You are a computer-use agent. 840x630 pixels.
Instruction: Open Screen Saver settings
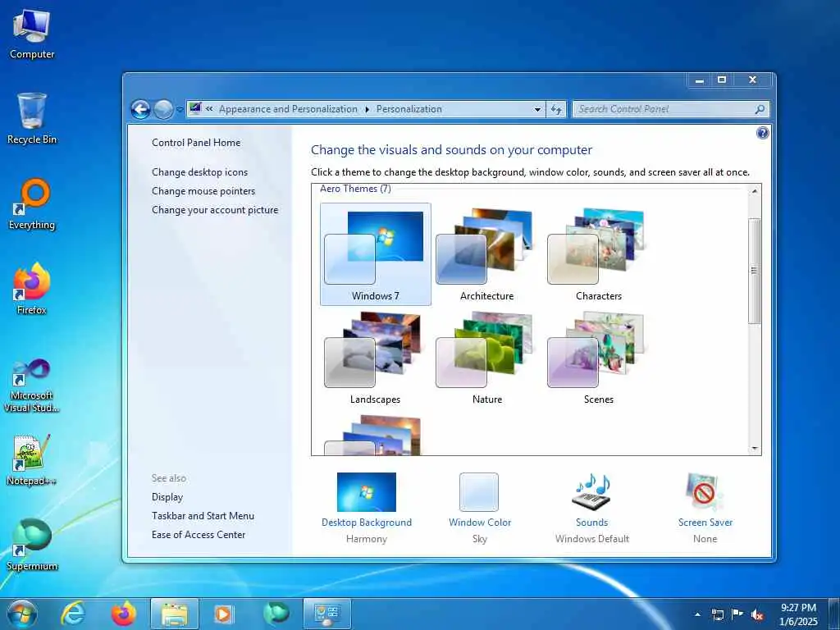(x=705, y=507)
